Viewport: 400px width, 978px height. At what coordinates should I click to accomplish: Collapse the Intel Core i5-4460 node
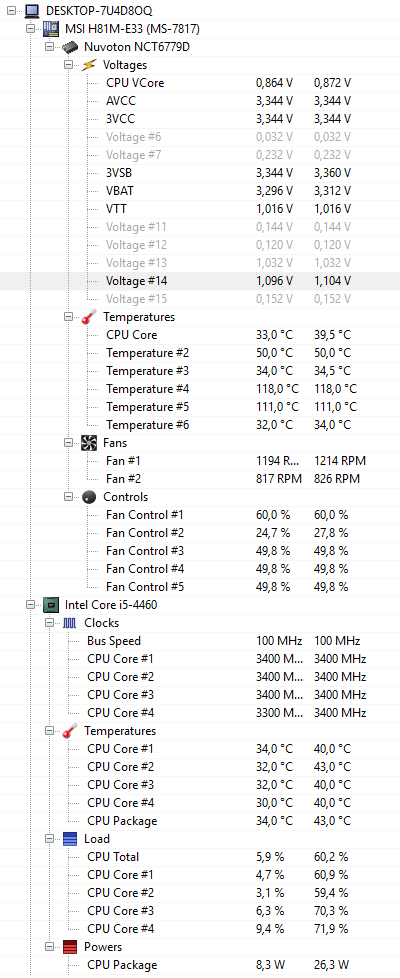click(30, 604)
